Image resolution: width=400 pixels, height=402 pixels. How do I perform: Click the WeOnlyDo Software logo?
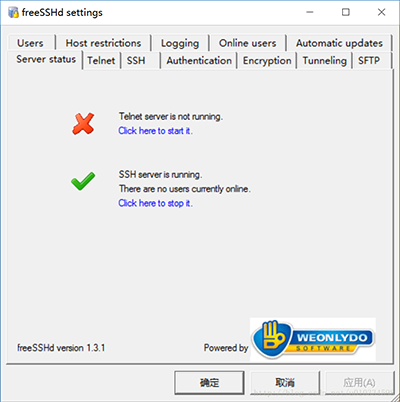313,339
